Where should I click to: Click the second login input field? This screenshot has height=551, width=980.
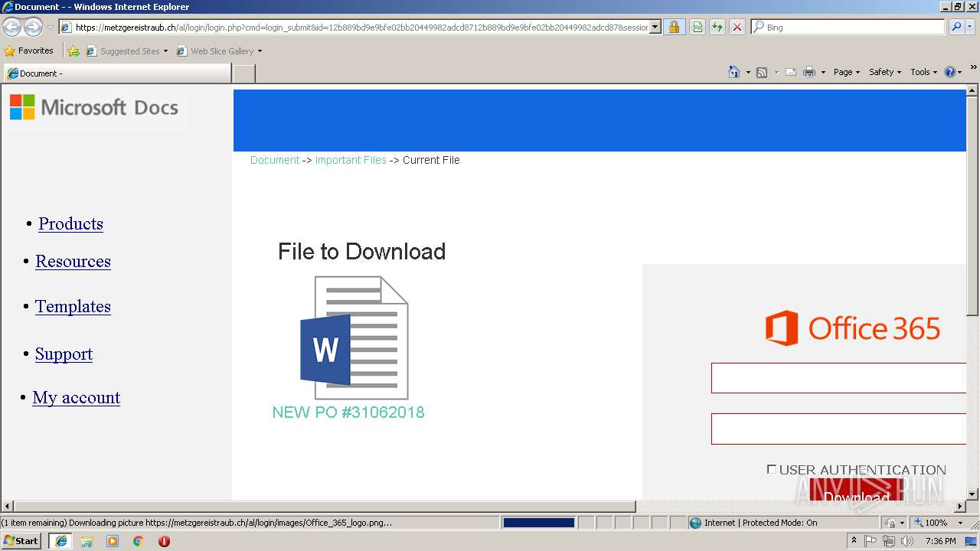click(x=839, y=429)
